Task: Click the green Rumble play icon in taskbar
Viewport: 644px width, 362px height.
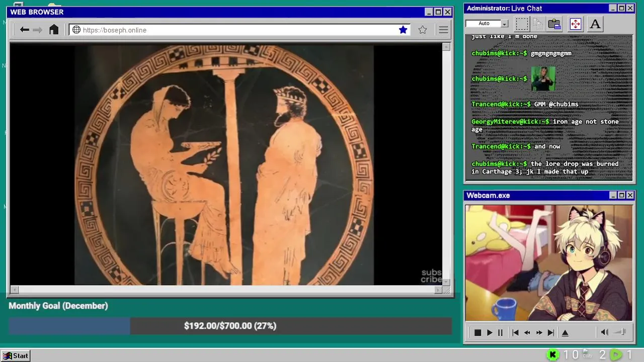Action: [616, 355]
